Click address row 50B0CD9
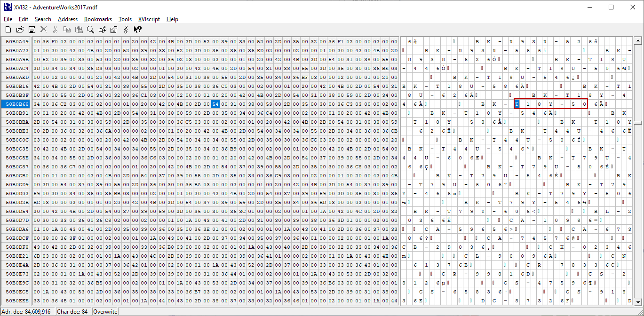Viewport: 644px width, 316px height. point(16,185)
